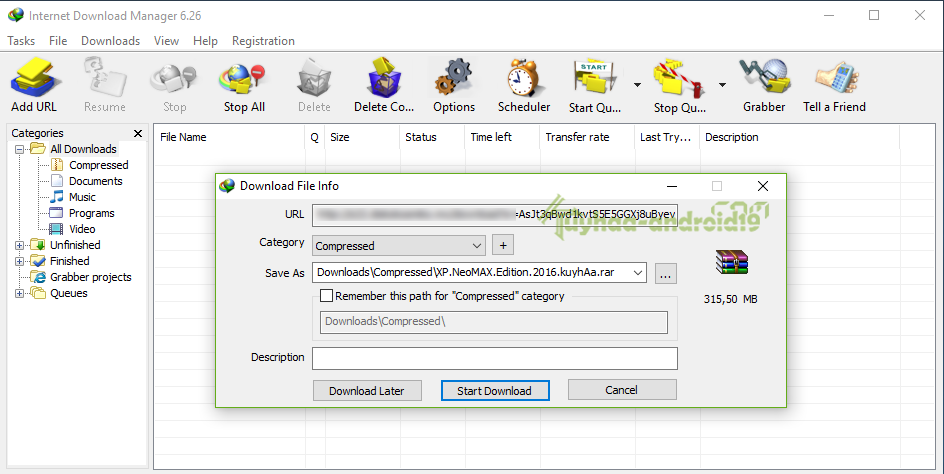The height and width of the screenshot is (474, 944).
Task: Expand the Queues tree node
Action: [x=19, y=293]
